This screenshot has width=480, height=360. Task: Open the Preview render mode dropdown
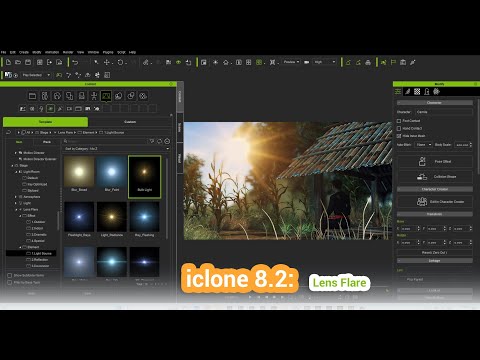point(291,62)
